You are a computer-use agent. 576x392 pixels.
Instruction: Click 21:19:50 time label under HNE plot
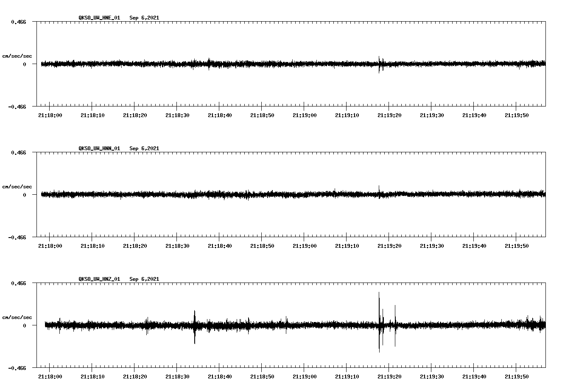point(517,115)
